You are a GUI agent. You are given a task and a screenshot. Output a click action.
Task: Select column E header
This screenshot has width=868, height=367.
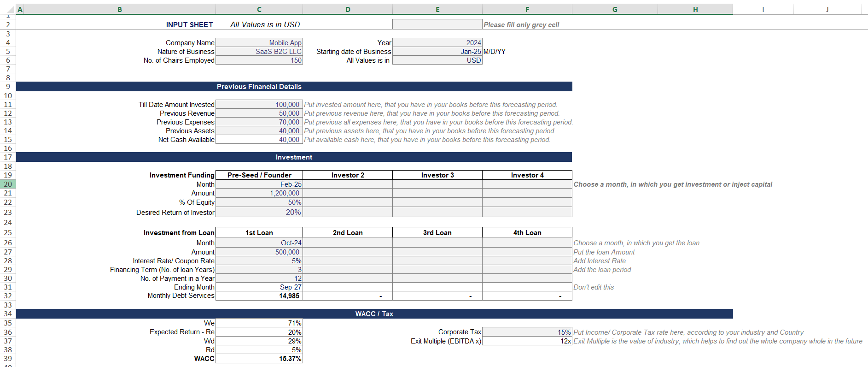pyautogui.click(x=437, y=9)
